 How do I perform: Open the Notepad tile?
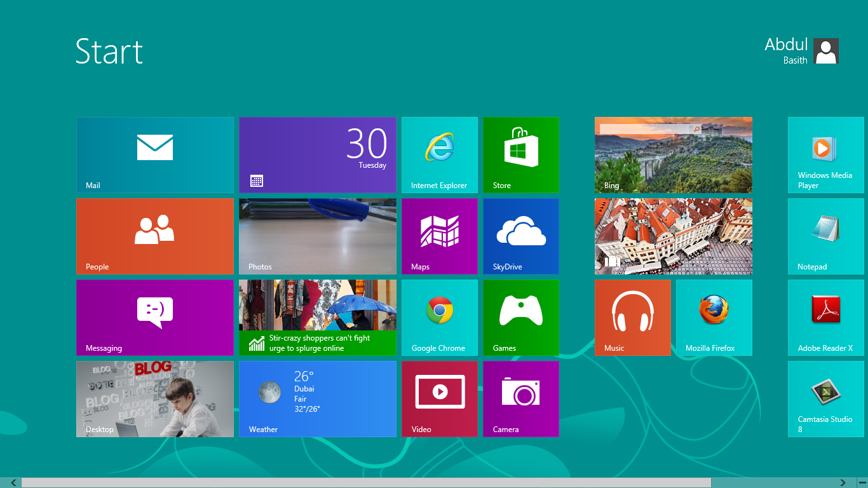[x=826, y=236]
